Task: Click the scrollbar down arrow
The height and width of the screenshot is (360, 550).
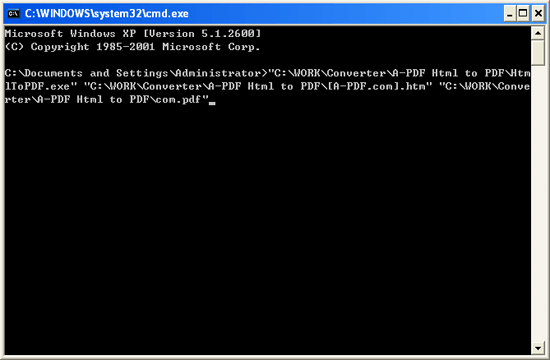Action: pos(538,348)
